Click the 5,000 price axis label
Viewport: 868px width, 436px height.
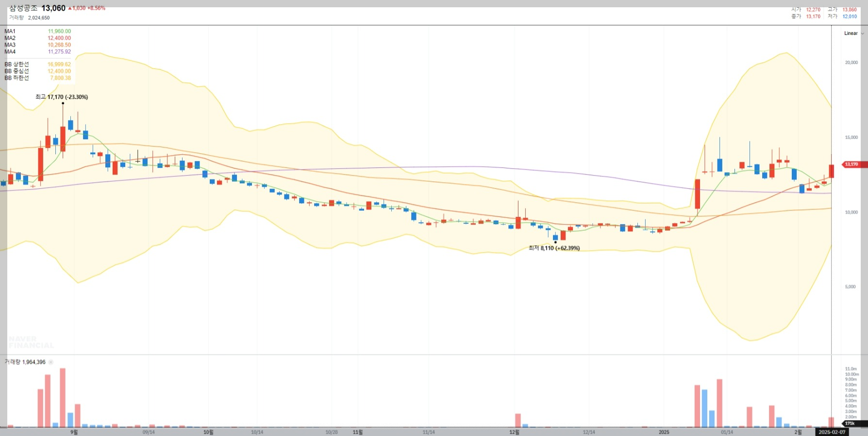851,287
